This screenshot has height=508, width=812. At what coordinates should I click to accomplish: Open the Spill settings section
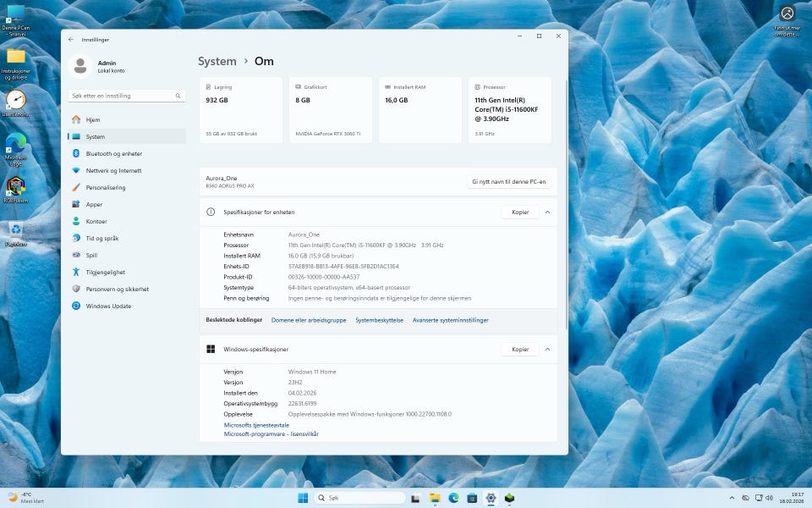(x=126, y=255)
